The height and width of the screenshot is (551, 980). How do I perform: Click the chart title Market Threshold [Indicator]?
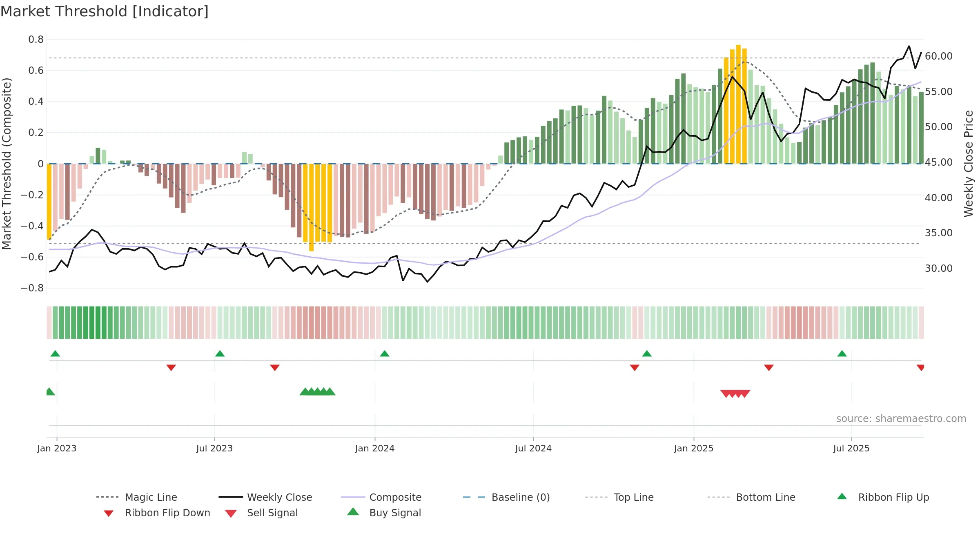(105, 11)
